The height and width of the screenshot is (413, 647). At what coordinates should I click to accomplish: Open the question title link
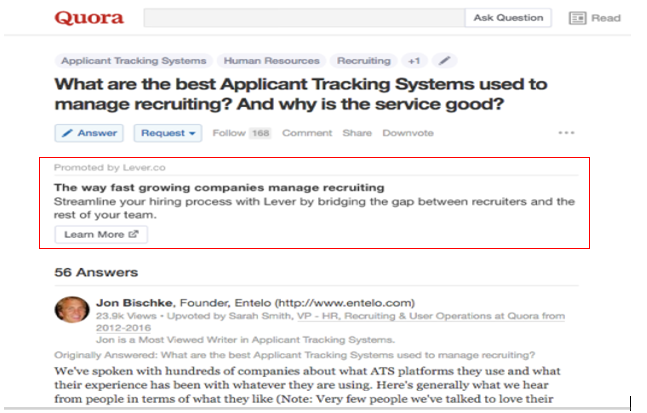301,94
